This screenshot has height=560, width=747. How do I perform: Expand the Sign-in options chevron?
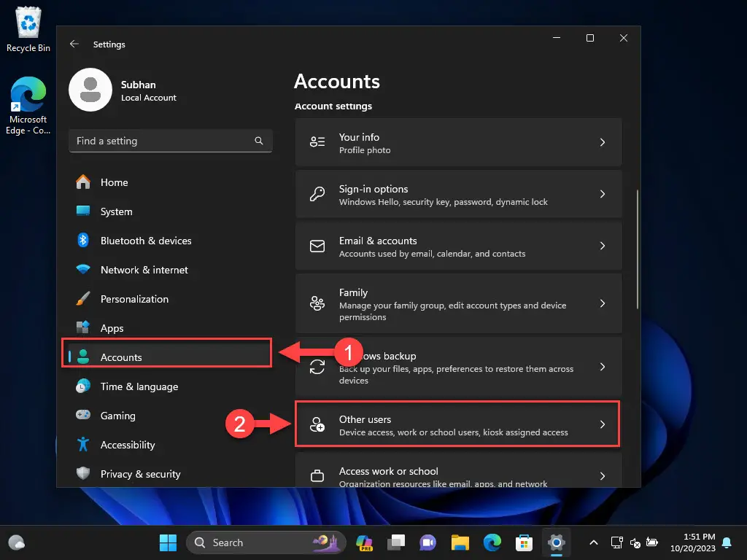tap(602, 194)
